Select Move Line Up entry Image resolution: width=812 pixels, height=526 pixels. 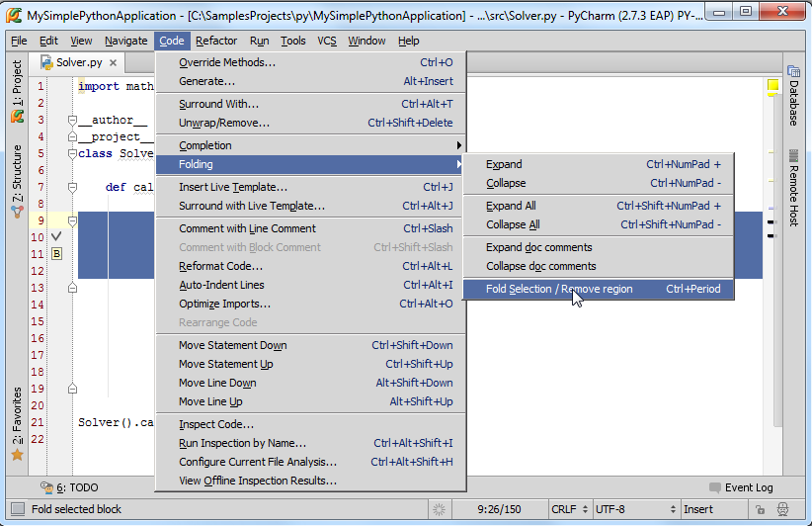pyautogui.click(x=311, y=401)
